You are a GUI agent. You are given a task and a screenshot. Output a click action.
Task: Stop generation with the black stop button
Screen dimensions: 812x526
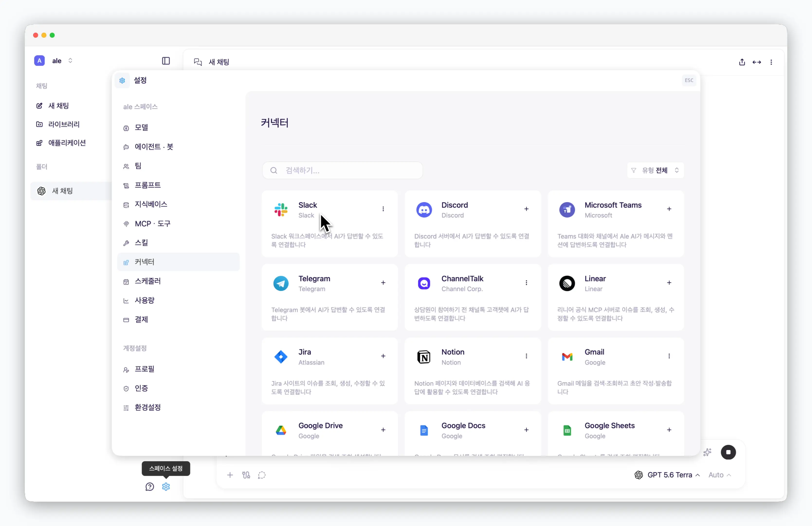(728, 452)
